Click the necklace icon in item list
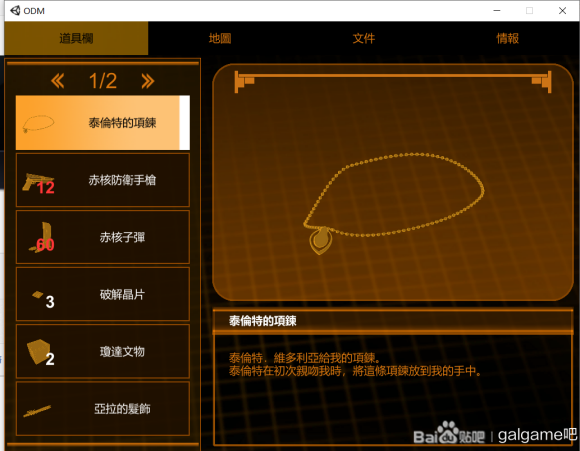Image resolution: width=580 pixels, height=451 pixels. [x=38, y=124]
